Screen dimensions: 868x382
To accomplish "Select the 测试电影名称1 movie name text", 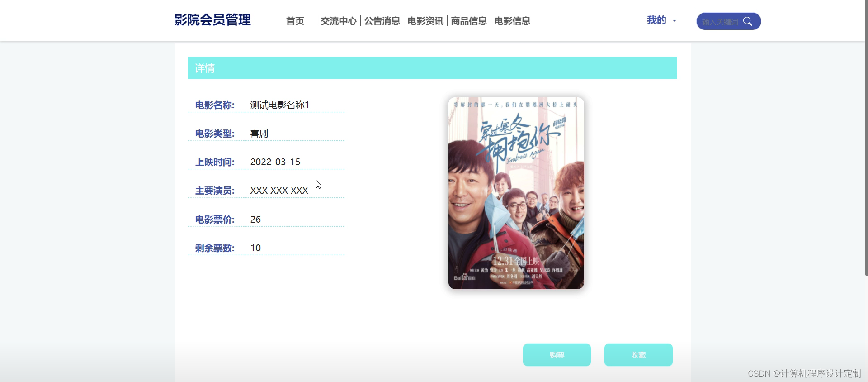I will [279, 105].
